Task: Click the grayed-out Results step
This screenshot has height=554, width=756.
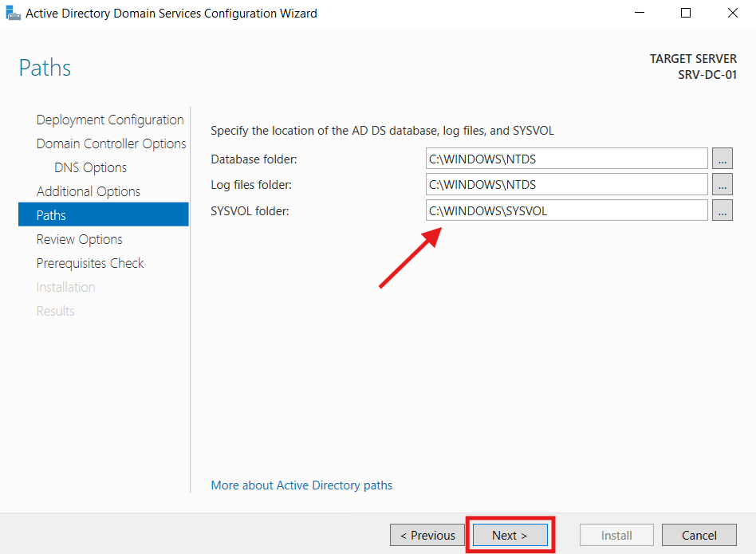Action: (55, 311)
